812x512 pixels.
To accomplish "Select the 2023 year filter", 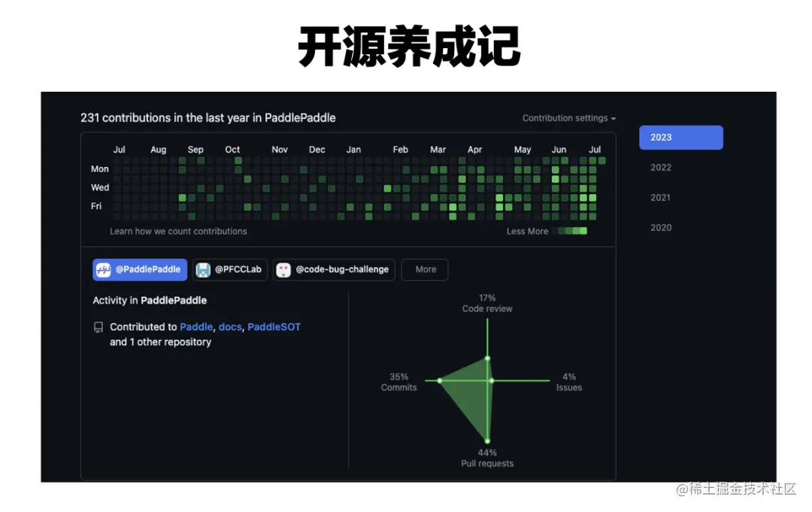I will click(681, 137).
